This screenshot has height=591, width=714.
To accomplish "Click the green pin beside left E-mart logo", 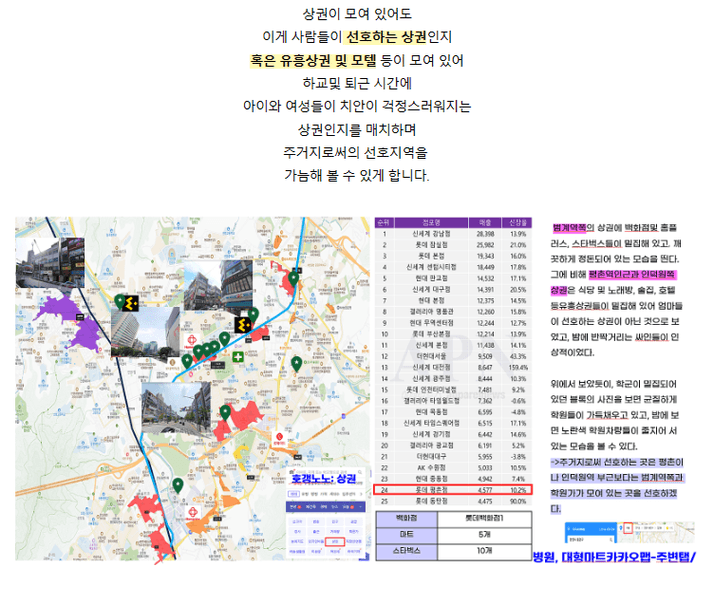I will point(119,301).
